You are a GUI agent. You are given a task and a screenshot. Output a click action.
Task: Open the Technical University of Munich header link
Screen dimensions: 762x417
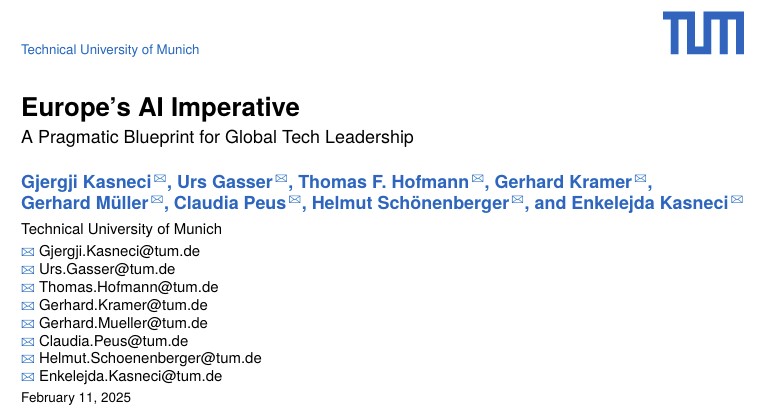point(110,50)
